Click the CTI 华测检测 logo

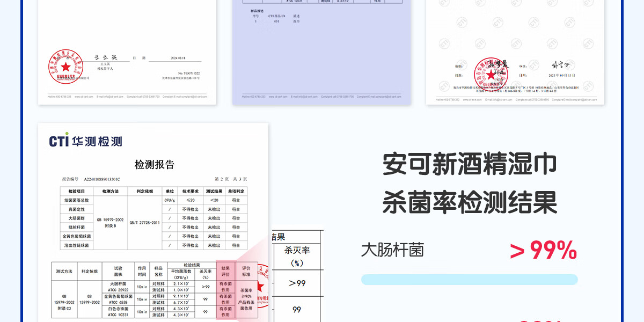(86, 141)
